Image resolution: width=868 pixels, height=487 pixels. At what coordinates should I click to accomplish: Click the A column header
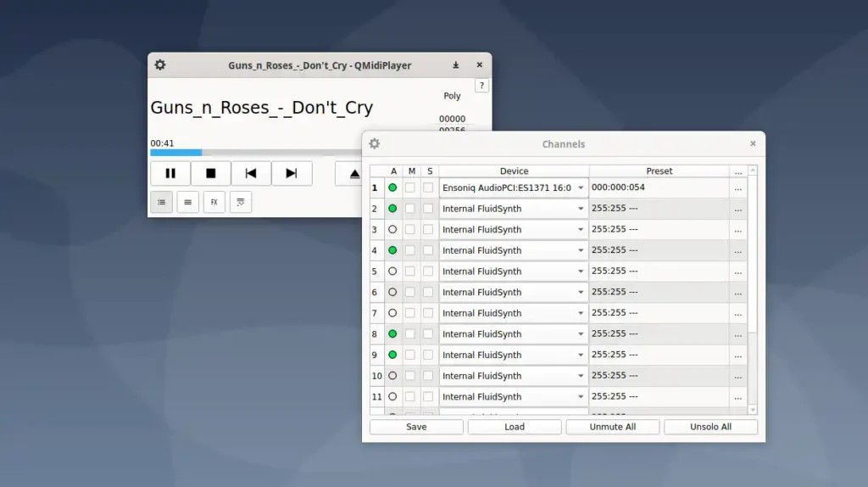pyautogui.click(x=393, y=171)
